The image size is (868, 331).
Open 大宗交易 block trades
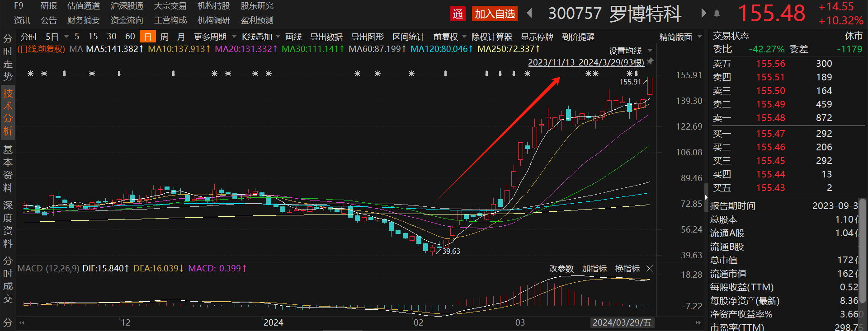[170, 6]
